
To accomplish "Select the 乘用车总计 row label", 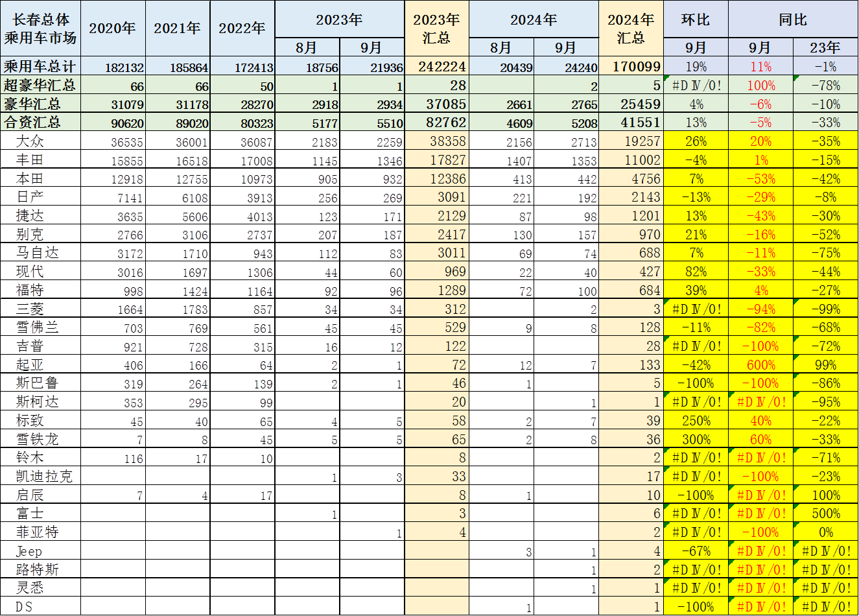I will coord(40,66).
